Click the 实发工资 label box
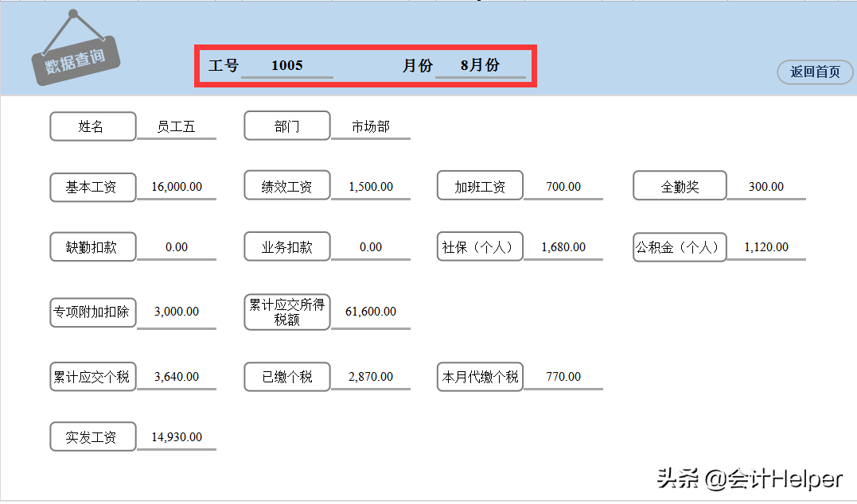 (x=93, y=437)
